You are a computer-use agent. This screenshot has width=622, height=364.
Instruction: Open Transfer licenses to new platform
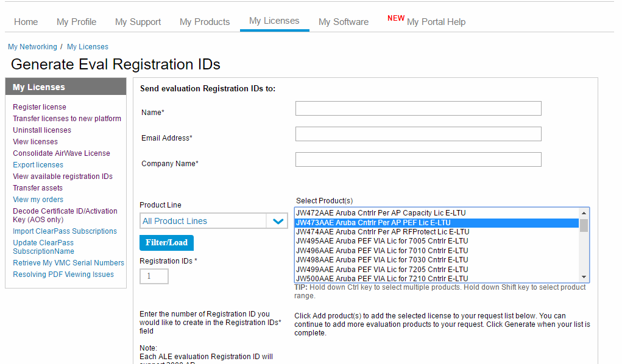click(66, 119)
